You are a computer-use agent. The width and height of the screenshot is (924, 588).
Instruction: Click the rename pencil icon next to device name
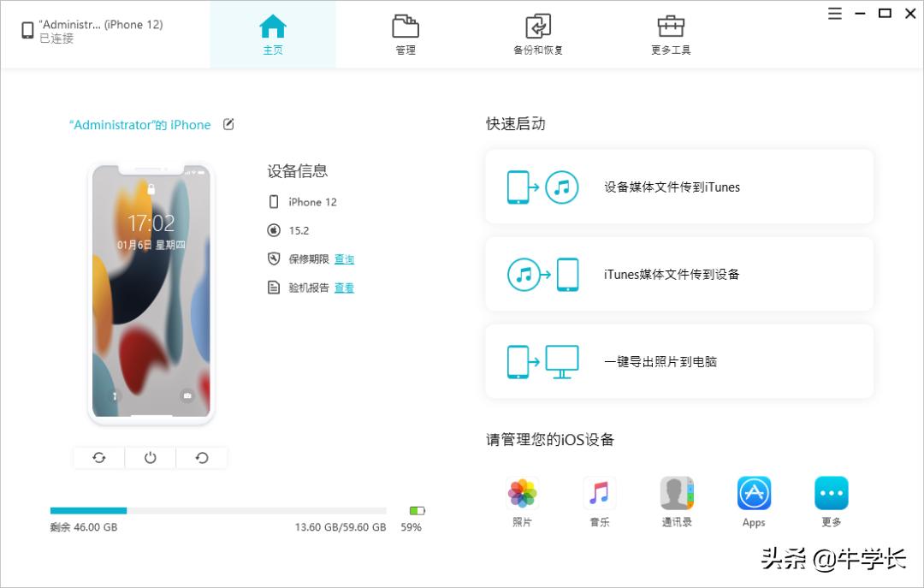(228, 124)
